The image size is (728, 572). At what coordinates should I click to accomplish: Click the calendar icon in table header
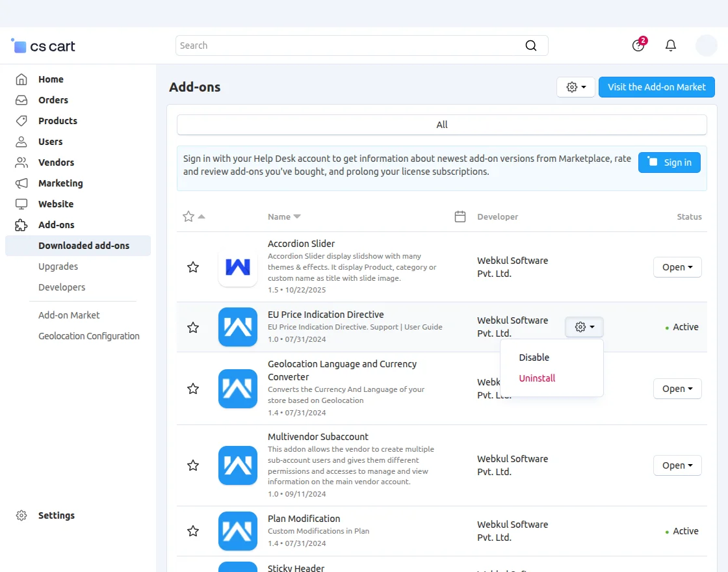tap(460, 216)
